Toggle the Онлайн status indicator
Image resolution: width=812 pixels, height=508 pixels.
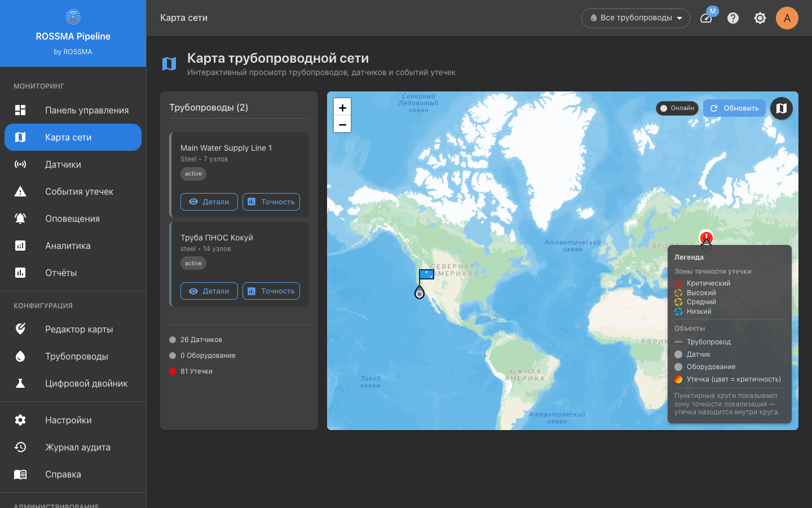[x=677, y=108]
